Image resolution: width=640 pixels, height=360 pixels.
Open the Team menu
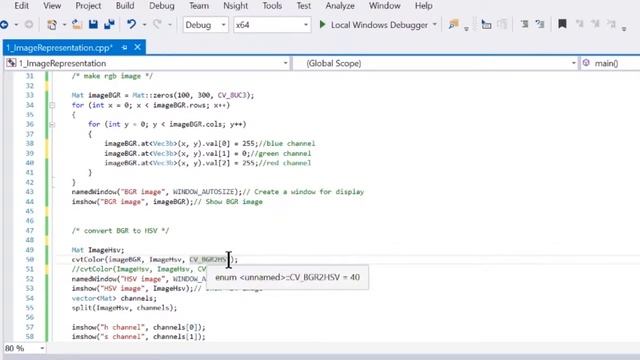tap(199, 6)
